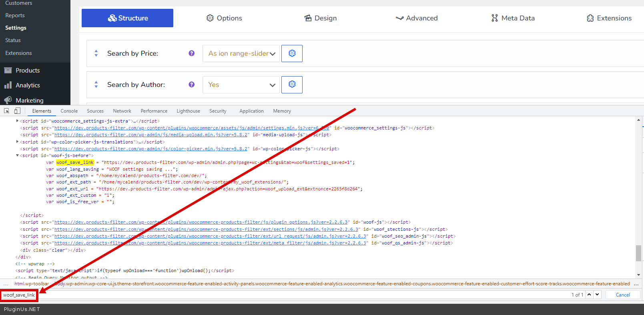Toggle the device toolbar icon

tap(17, 111)
